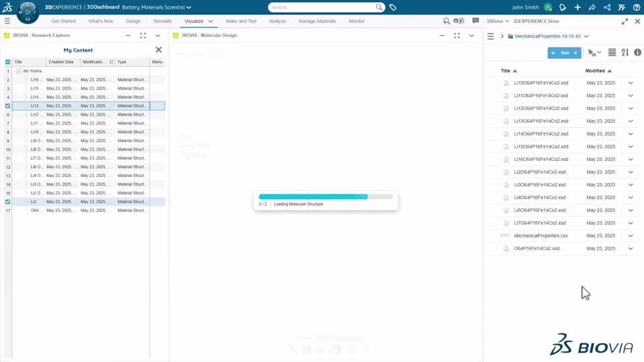Switch to the Get Started tab
Viewport: 644px width, 362px height.
click(64, 21)
